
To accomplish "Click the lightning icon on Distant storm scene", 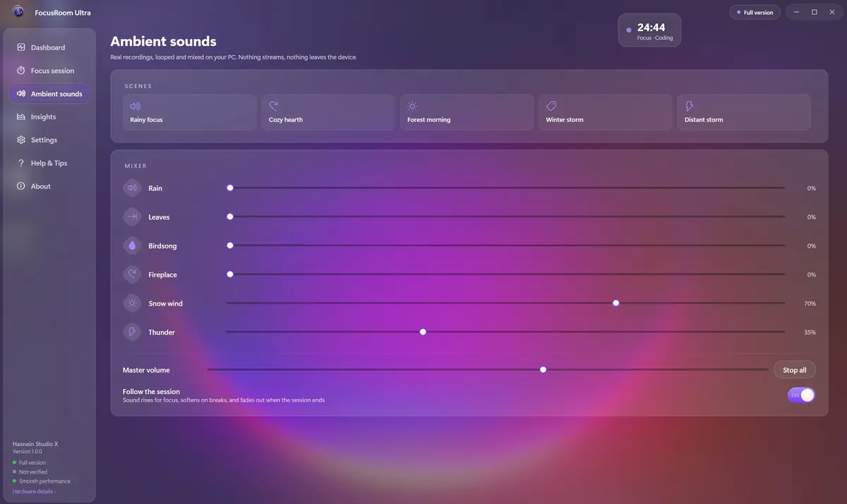I will (x=690, y=106).
